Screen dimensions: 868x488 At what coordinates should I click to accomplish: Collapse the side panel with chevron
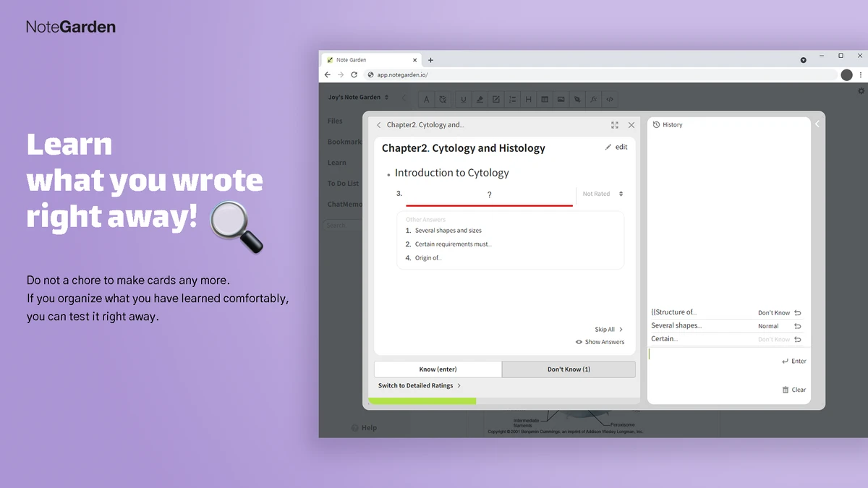click(x=817, y=124)
